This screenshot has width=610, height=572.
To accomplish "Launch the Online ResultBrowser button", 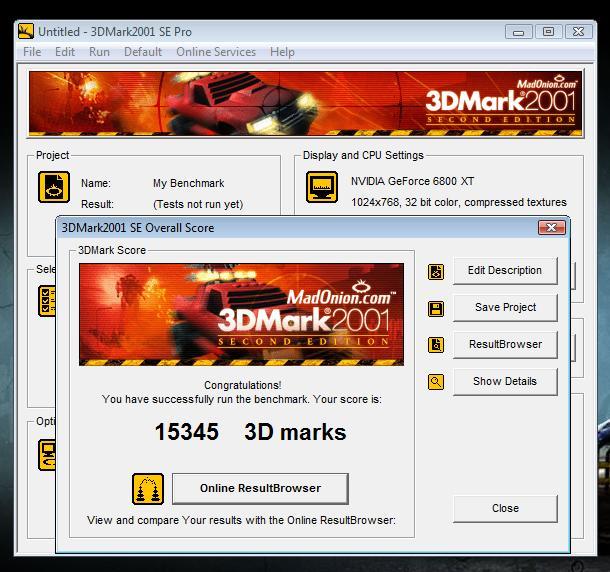I will click(x=260, y=488).
